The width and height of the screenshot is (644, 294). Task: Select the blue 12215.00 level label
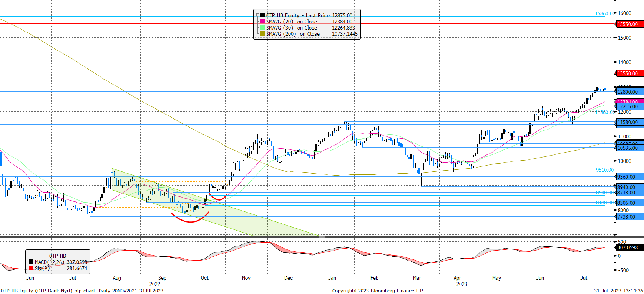629,106
